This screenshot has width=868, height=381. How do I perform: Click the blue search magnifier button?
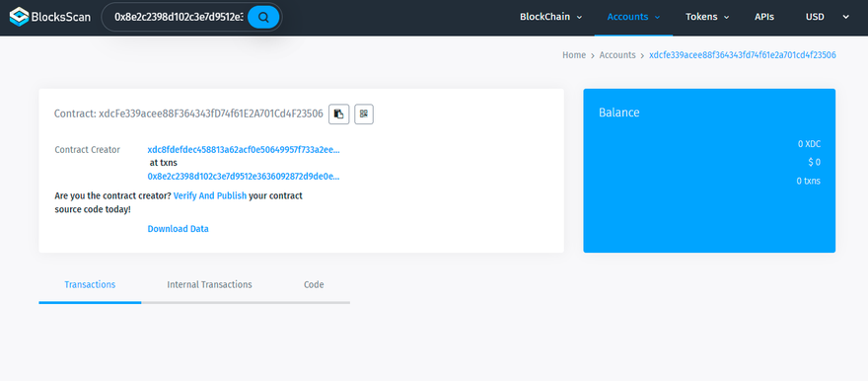[263, 17]
